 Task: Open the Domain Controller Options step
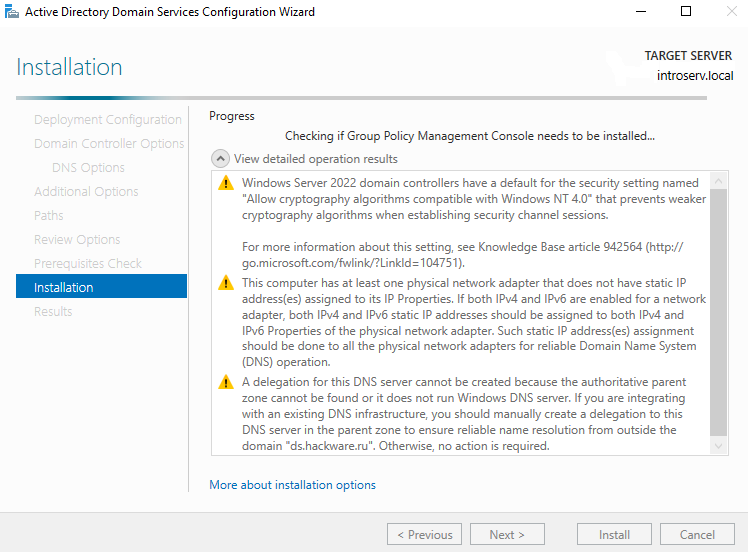[109, 144]
